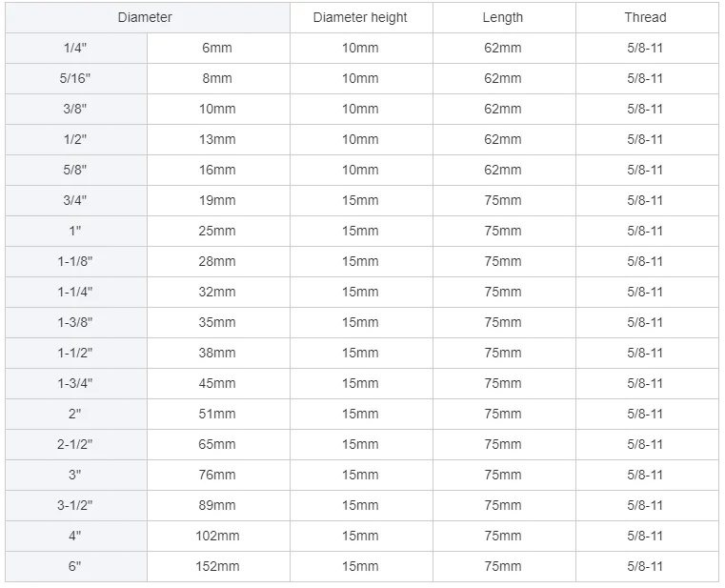Click the 3-1/2" diameter cell
The height and width of the screenshot is (588, 725).
[x=75, y=505]
